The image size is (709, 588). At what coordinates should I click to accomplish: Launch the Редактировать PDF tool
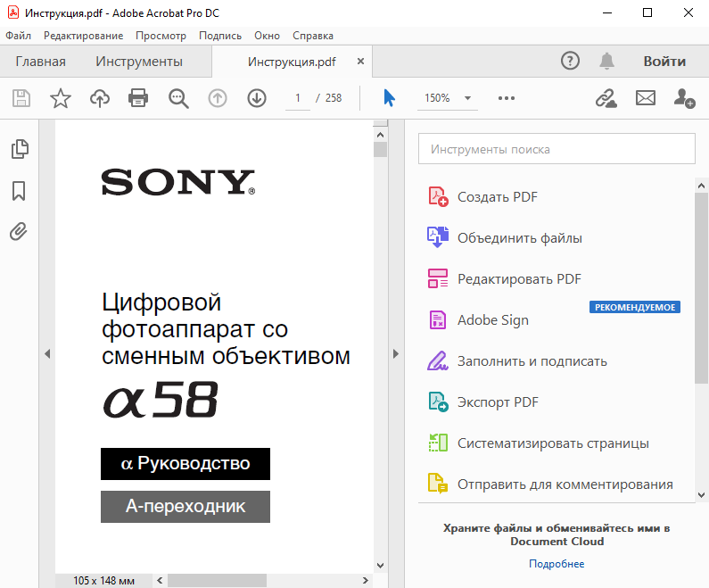(504, 279)
